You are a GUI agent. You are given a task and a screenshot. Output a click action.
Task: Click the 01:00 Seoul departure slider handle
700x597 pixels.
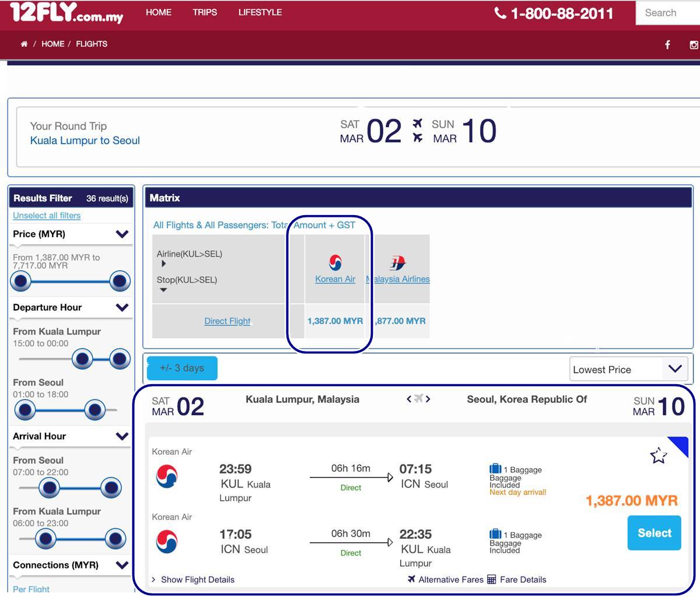pyautogui.click(x=25, y=410)
